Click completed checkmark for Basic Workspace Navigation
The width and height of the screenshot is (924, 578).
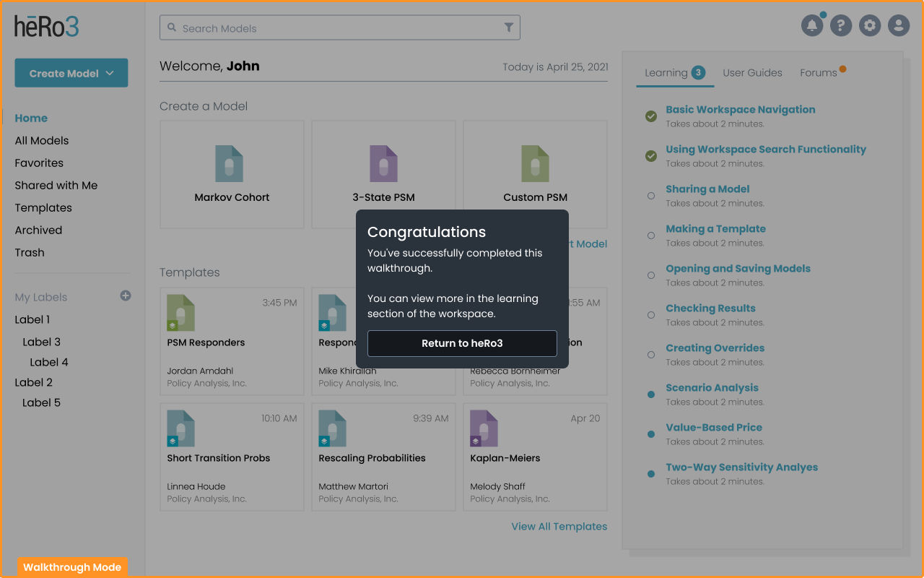[651, 116]
